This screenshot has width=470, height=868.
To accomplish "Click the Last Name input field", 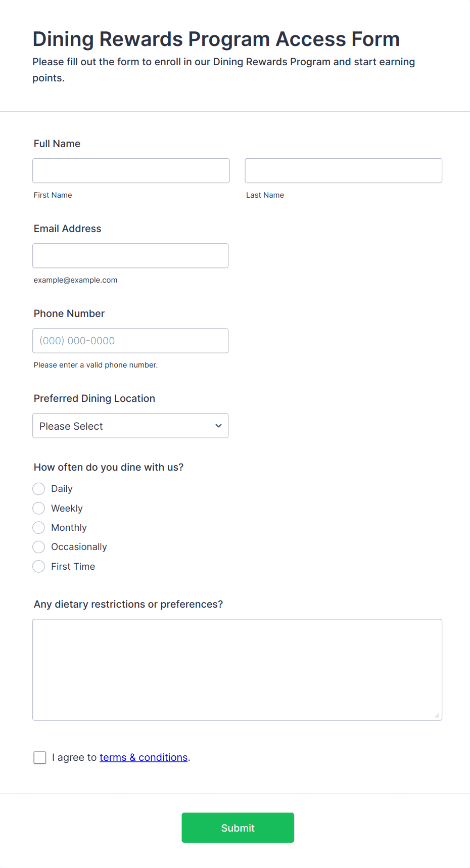I will click(x=344, y=170).
